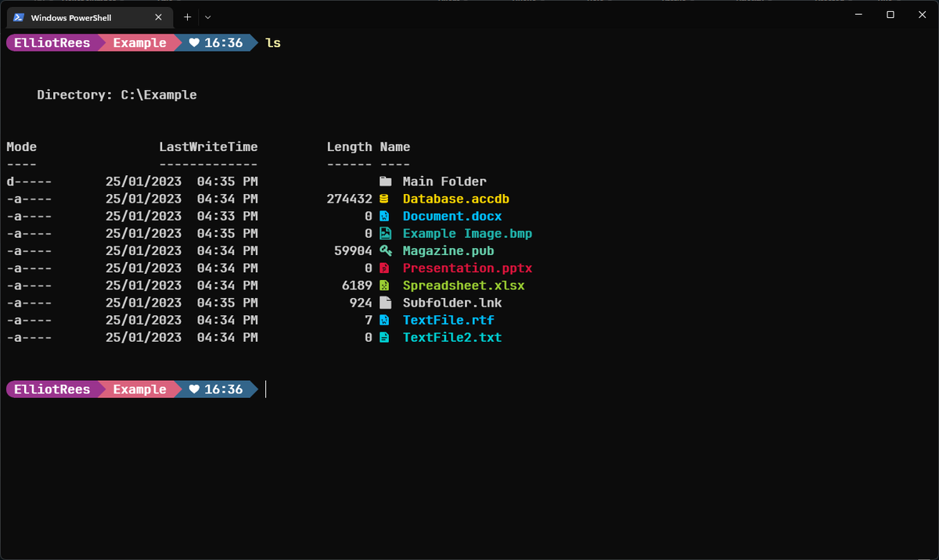939x560 pixels.
Task: Click the key icon beside Magazine.pub
Action: [x=385, y=250]
